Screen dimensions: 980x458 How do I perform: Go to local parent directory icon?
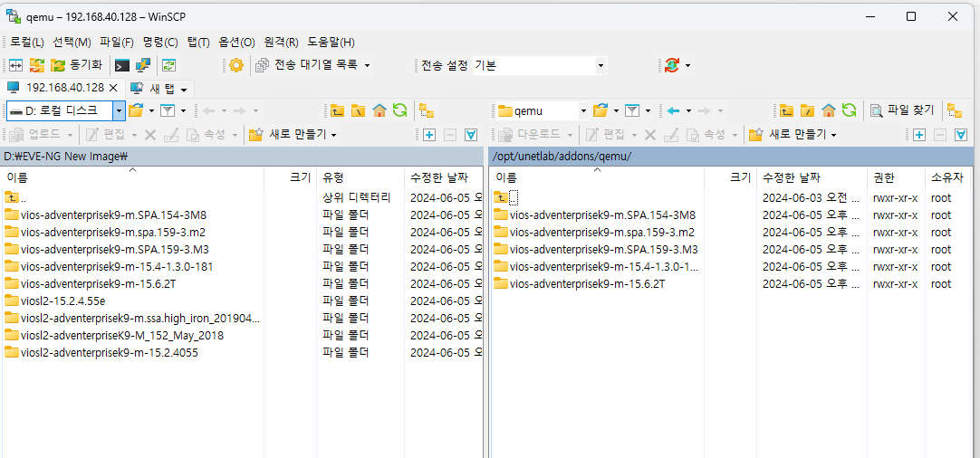tap(338, 111)
